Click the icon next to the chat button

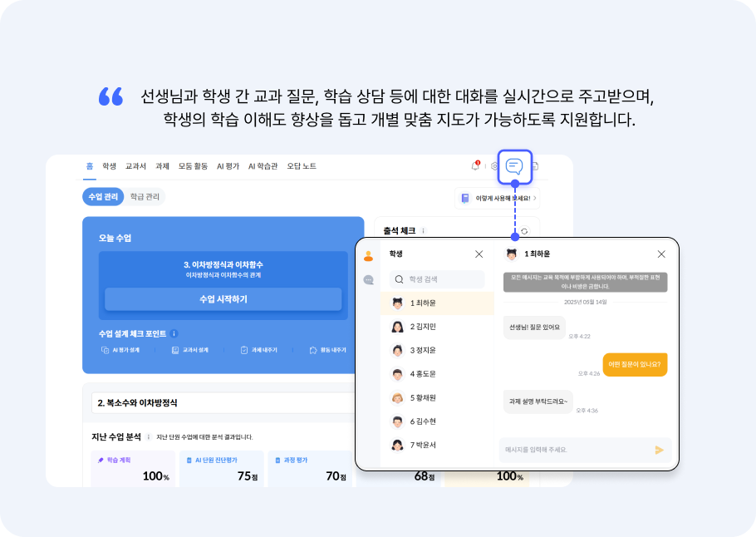click(535, 166)
